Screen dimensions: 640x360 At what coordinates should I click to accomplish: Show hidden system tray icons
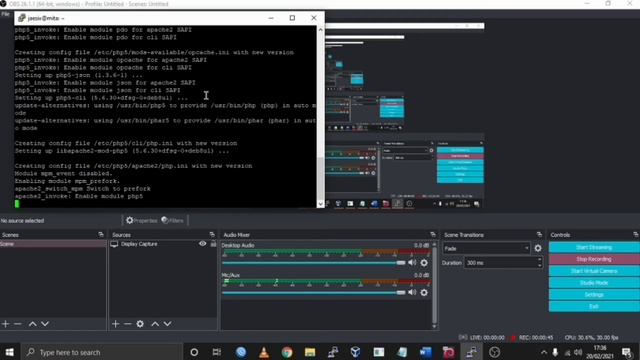click(x=544, y=352)
